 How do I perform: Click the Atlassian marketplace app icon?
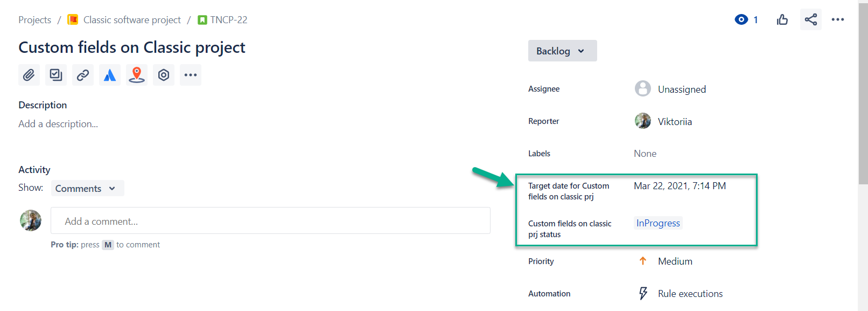pyautogui.click(x=110, y=75)
